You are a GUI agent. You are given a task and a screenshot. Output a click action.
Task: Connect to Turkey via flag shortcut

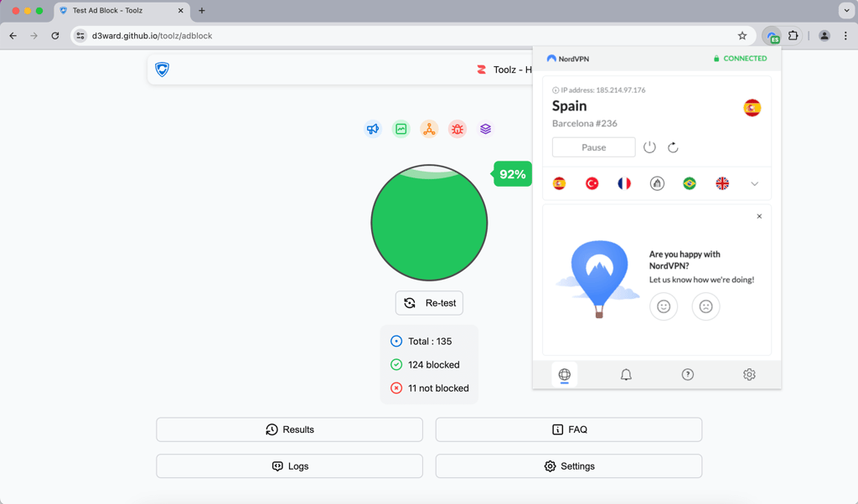[x=592, y=183]
